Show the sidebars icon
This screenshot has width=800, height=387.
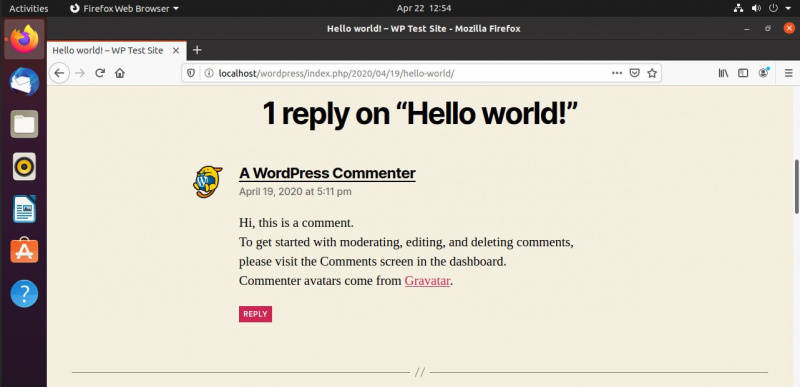click(x=743, y=73)
